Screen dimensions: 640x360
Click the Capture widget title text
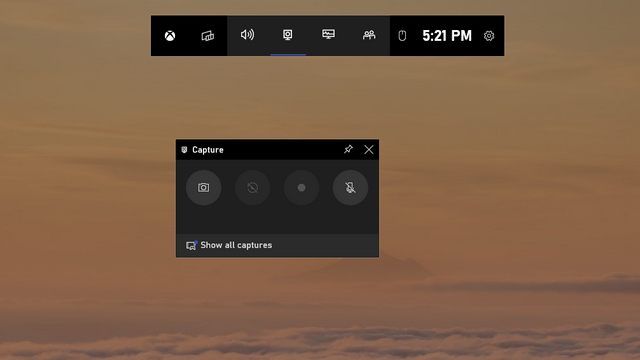(208, 150)
